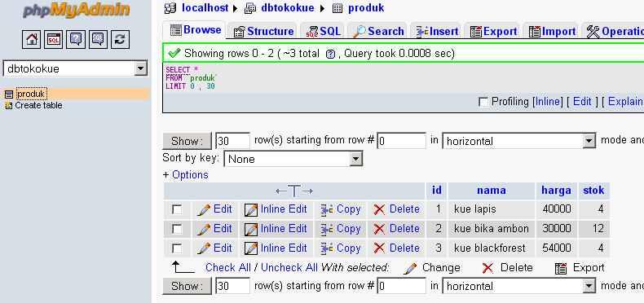644x303 pixels.
Task: Check the row checkbox for kue bika ambon
Action: (177, 229)
